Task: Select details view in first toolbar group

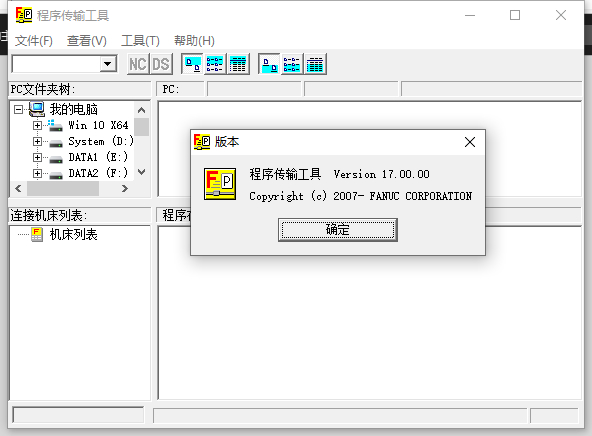Action: (x=238, y=64)
